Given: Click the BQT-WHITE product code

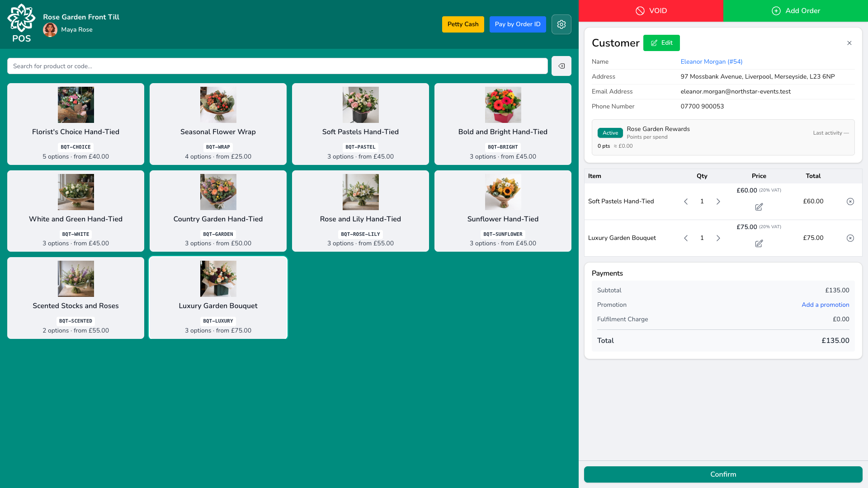Looking at the screenshot, I should click(76, 235).
